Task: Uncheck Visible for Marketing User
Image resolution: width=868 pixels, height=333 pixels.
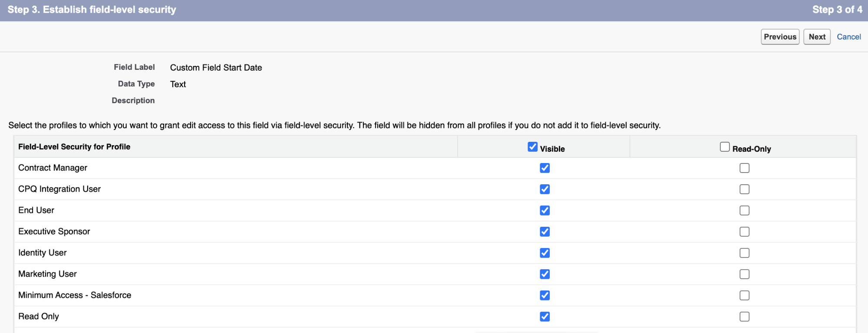Action: [x=545, y=274]
